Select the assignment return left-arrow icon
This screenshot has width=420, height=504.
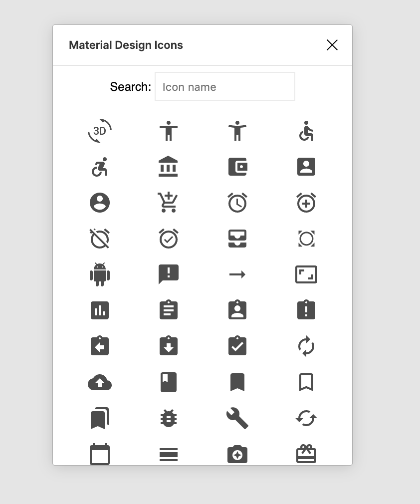[x=100, y=345]
